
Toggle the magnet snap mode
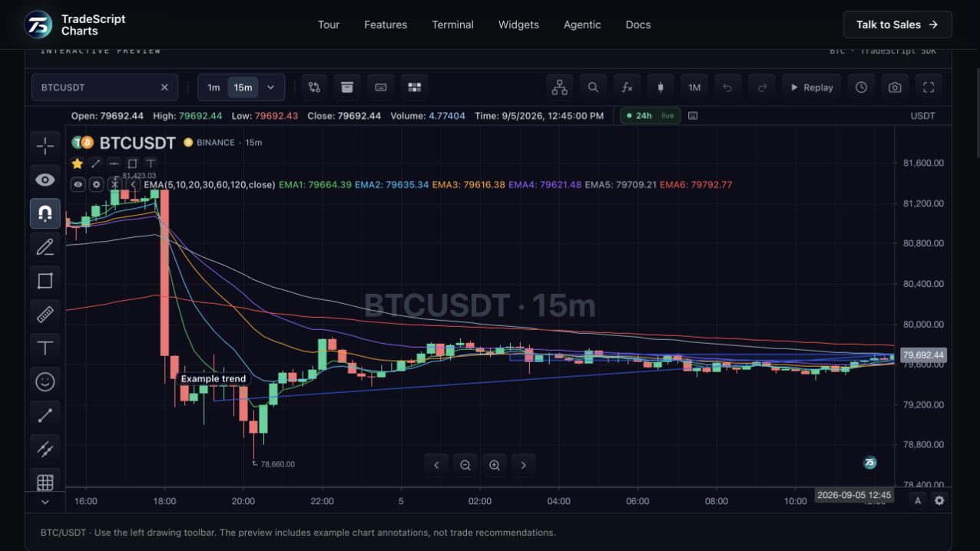[45, 213]
